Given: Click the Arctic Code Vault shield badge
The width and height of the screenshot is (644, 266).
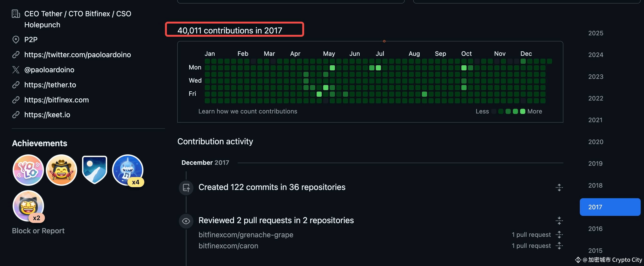Looking at the screenshot, I should click(94, 170).
